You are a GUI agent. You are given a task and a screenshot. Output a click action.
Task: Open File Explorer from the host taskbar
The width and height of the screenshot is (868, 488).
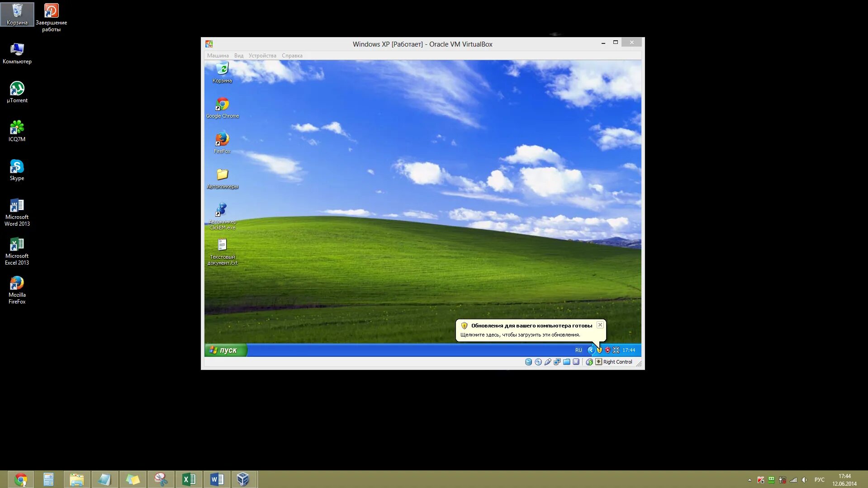(x=76, y=479)
